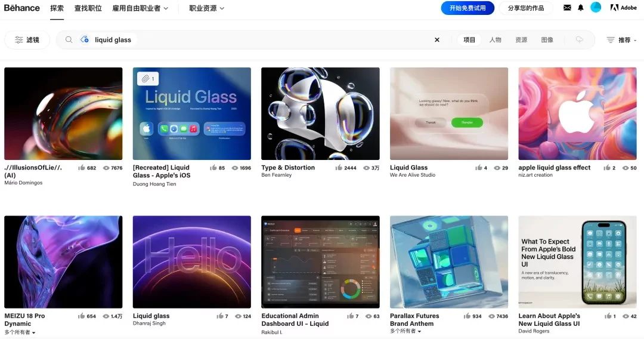
Task: Click views eye icon for apple liquid glass effect
Action: (626, 168)
